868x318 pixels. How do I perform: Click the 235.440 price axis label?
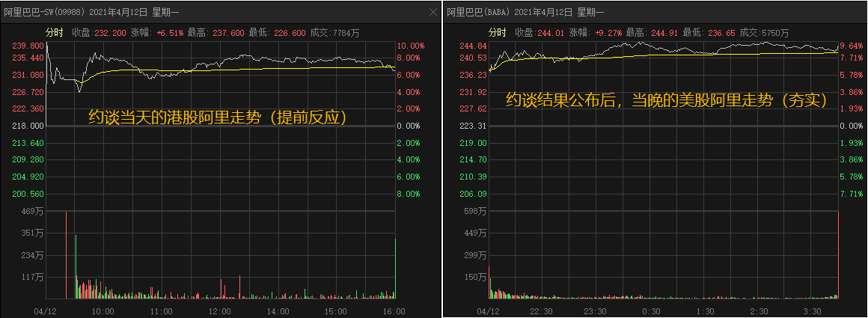28,58
